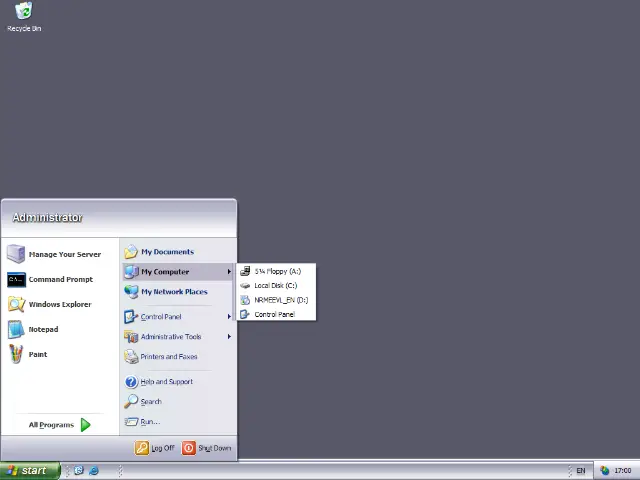Open the Windows Explorer icon
This screenshot has width=640, height=480.
click(16, 304)
